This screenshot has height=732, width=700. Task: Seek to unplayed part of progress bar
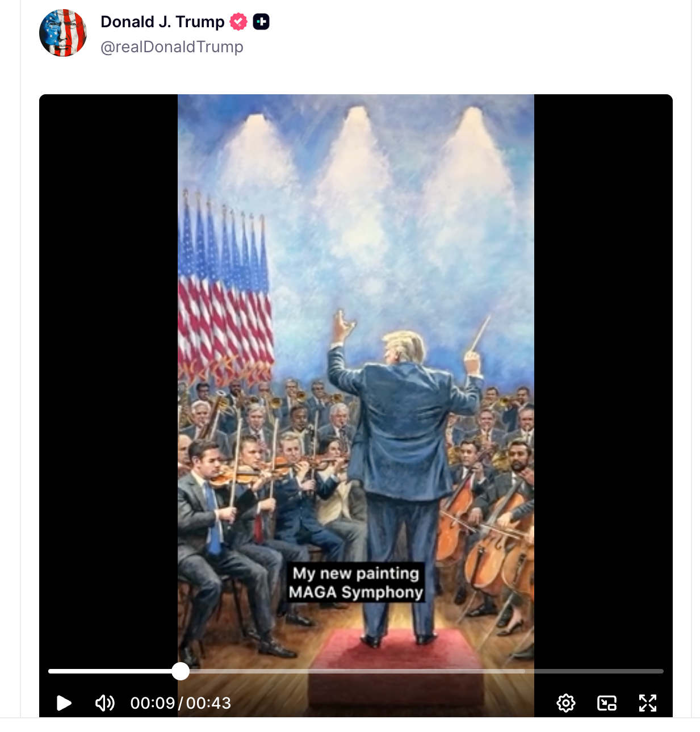426,671
